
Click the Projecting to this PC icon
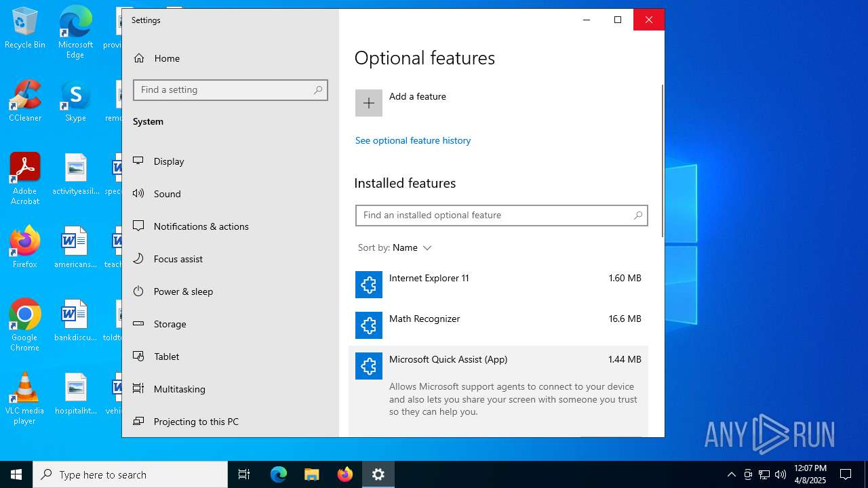[x=138, y=422]
